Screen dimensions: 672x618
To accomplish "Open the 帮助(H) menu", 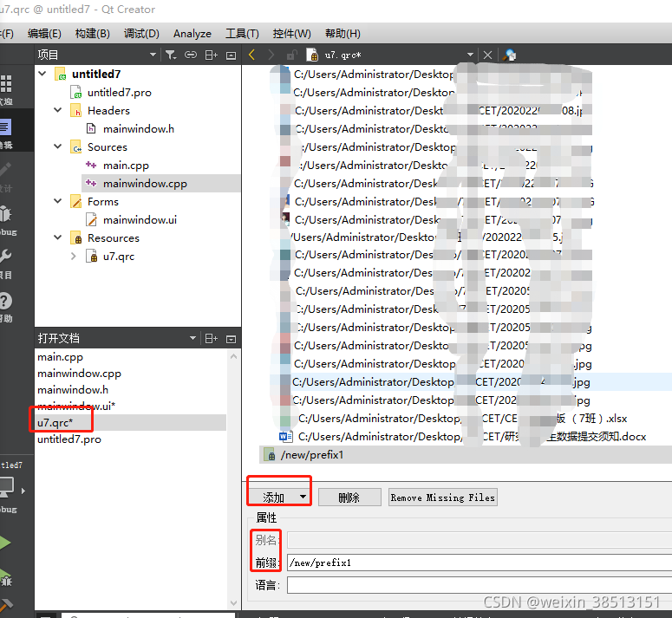I will coord(343,34).
